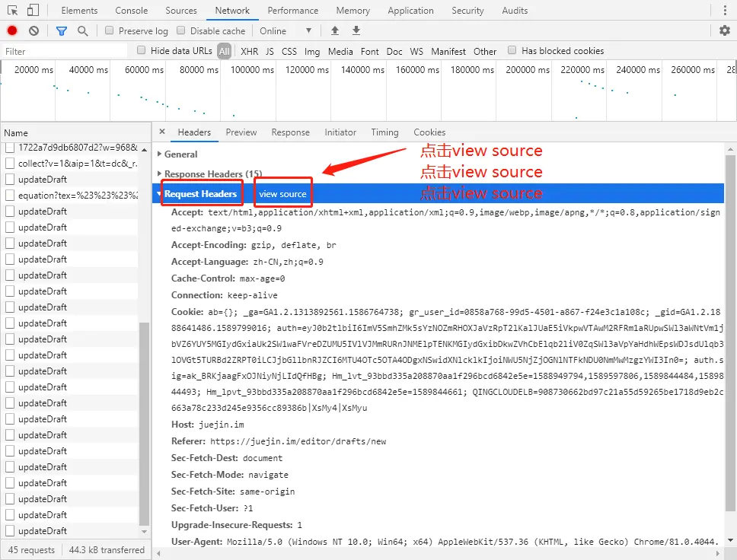Open DevTools three-dot customize menu
Image resolution: width=737 pixels, height=560 pixels.
pos(726,11)
